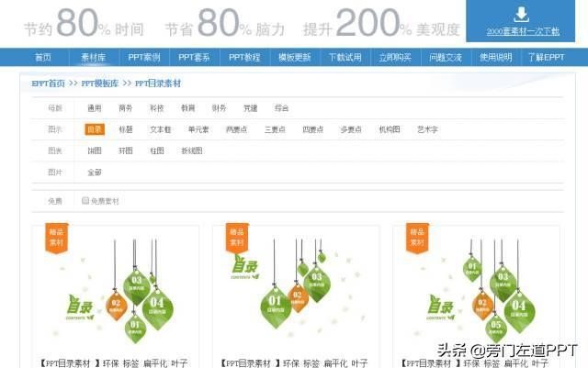Viewport: 588px width, 368px height.
Task: Open the middle template thumbnail with the orange 02 leaf
Action: [296, 290]
